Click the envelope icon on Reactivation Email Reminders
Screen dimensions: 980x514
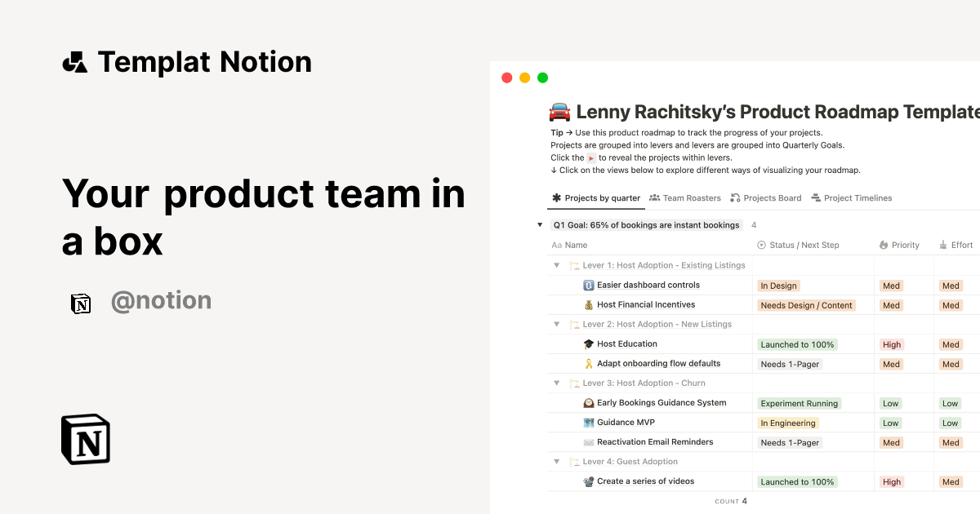[587, 441]
